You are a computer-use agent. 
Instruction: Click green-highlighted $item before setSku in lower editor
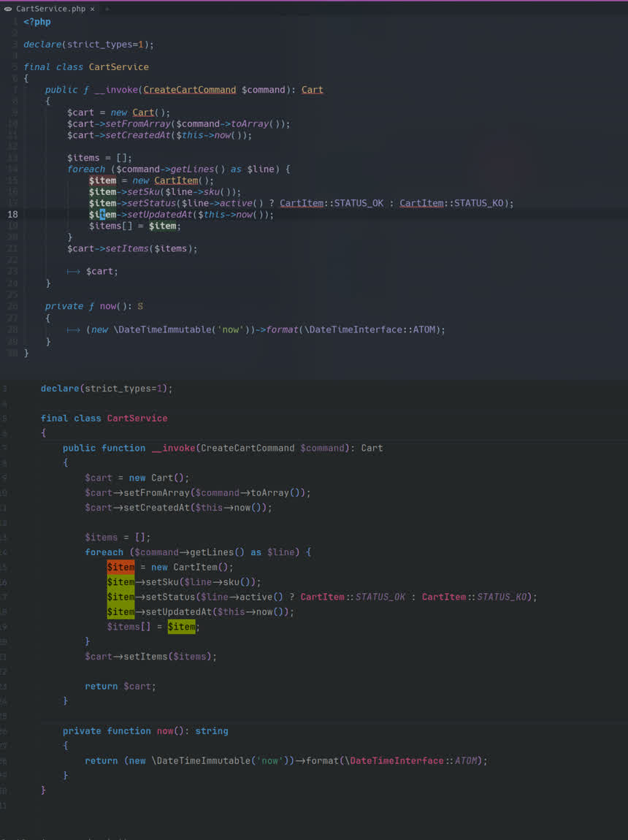(x=120, y=581)
